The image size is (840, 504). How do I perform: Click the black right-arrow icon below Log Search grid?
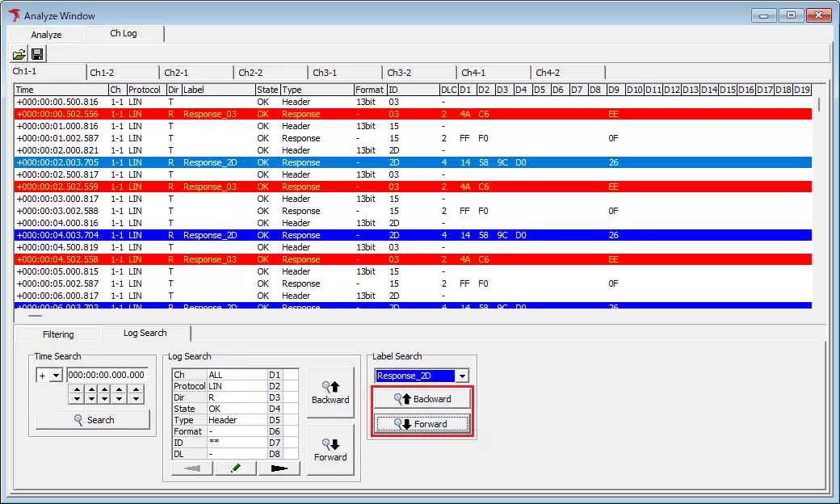point(279,468)
